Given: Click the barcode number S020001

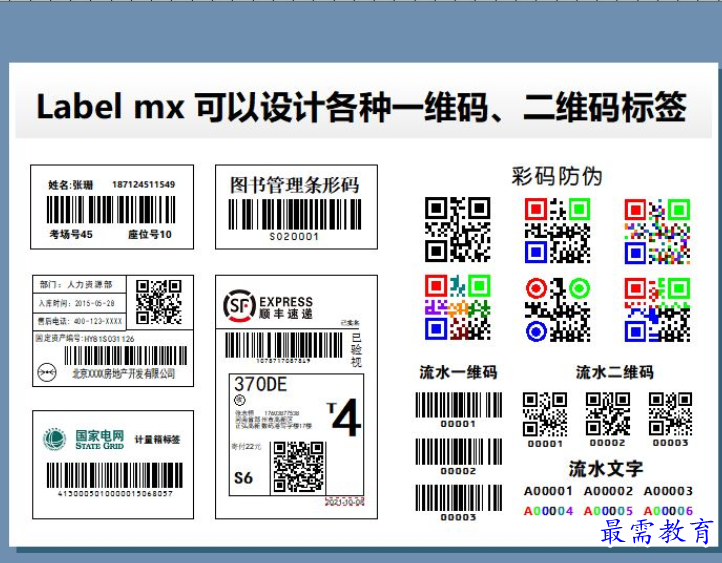Looking at the screenshot, I should 294,237.
